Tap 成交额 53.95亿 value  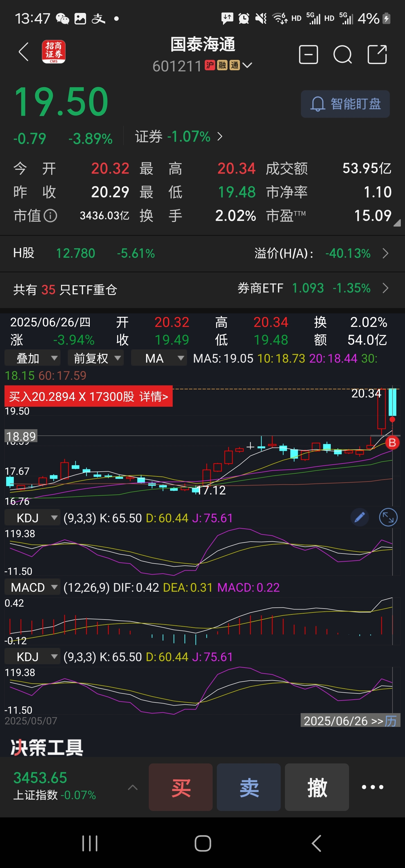[367, 168]
